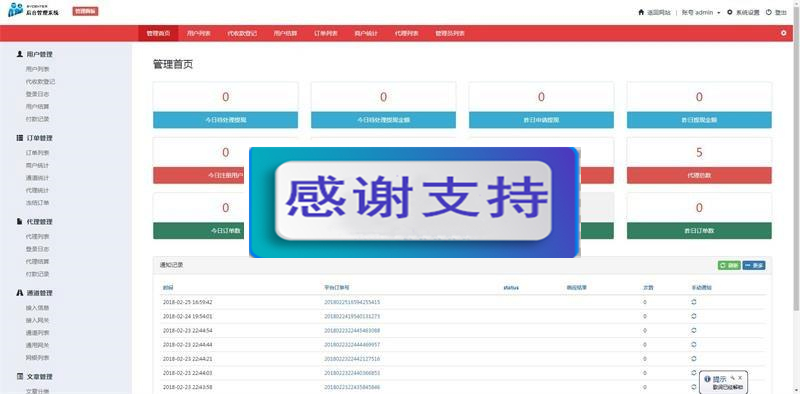Resend notification for the 2018-02-25 16:59:42 row
This screenshot has height=394, width=800.
tap(694, 302)
